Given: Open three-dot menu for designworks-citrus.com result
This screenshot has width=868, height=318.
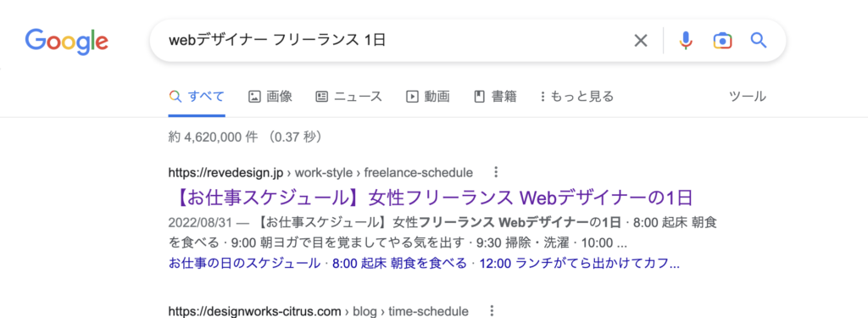Looking at the screenshot, I should (492, 311).
